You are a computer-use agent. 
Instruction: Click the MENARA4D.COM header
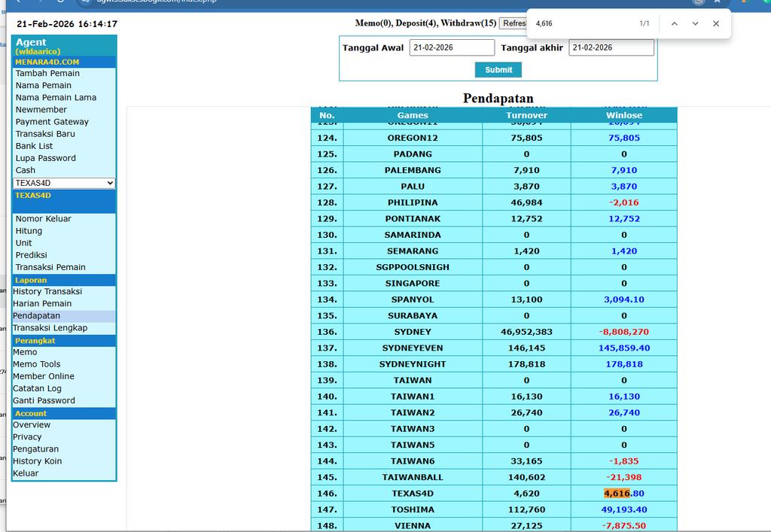(x=47, y=62)
